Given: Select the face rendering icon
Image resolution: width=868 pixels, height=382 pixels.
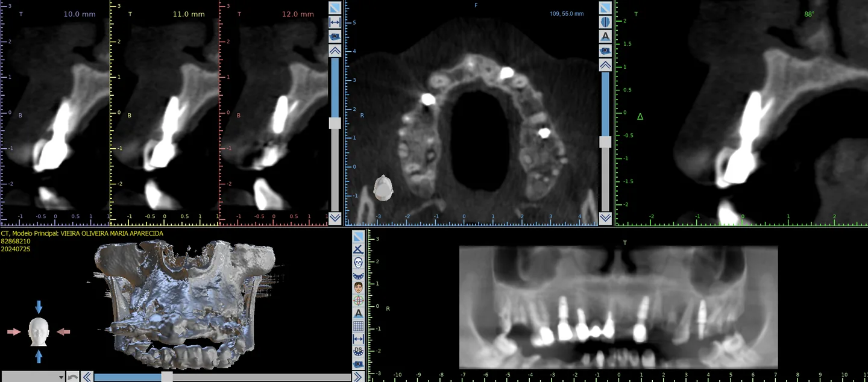Looking at the screenshot, I should pyautogui.click(x=359, y=287).
